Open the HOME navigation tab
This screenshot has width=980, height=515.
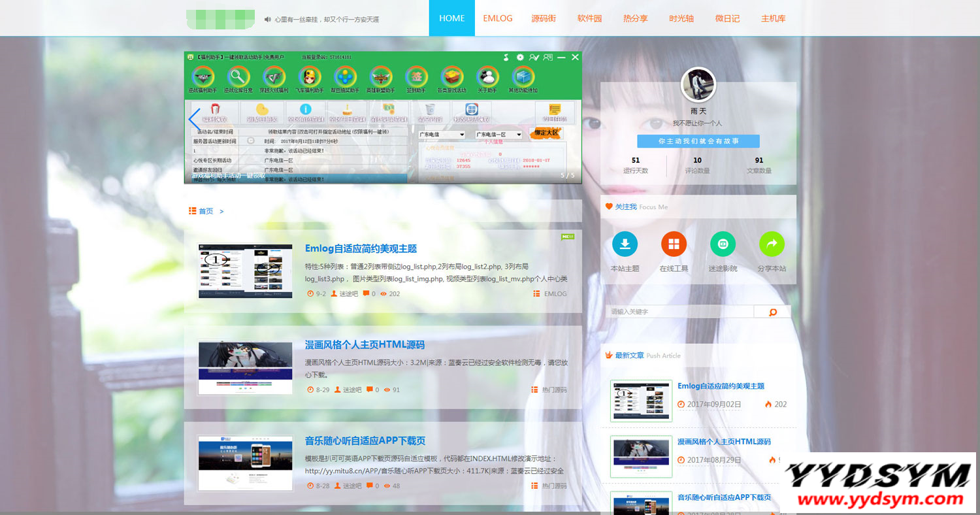451,18
